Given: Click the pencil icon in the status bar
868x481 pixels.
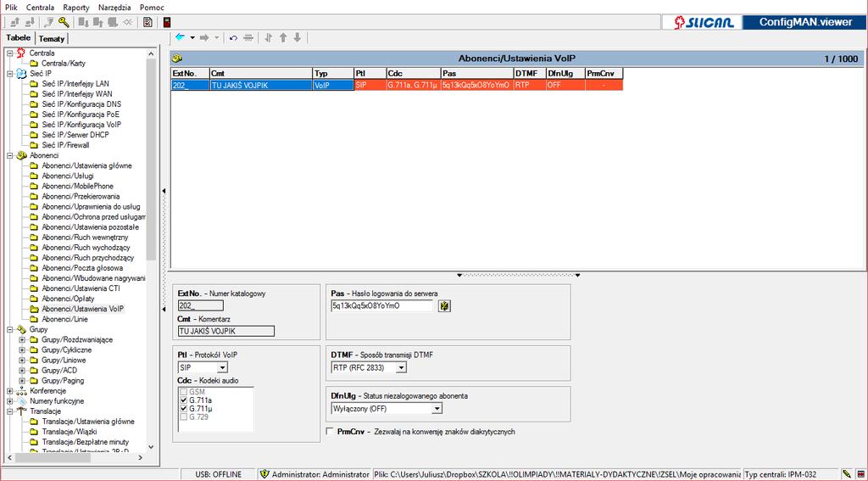Looking at the screenshot, I should [847, 474].
